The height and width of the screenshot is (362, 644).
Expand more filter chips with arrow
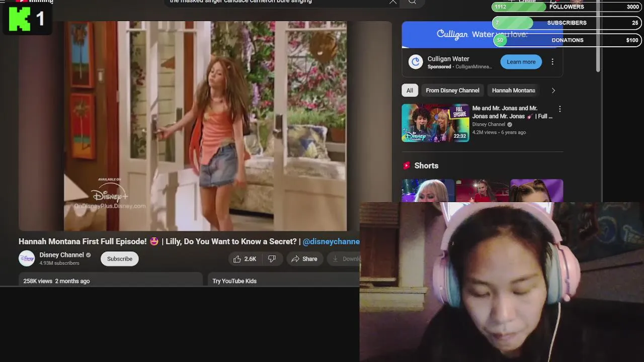pos(553,90)
